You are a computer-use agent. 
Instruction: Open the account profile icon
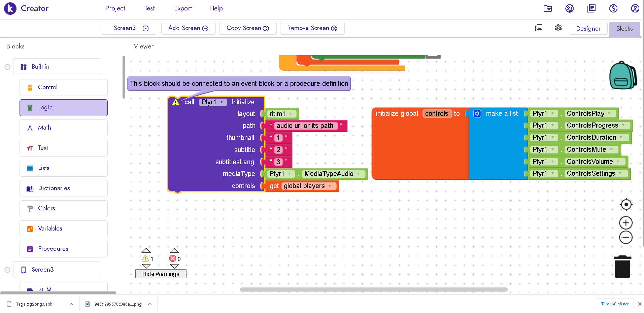[635, 8]
